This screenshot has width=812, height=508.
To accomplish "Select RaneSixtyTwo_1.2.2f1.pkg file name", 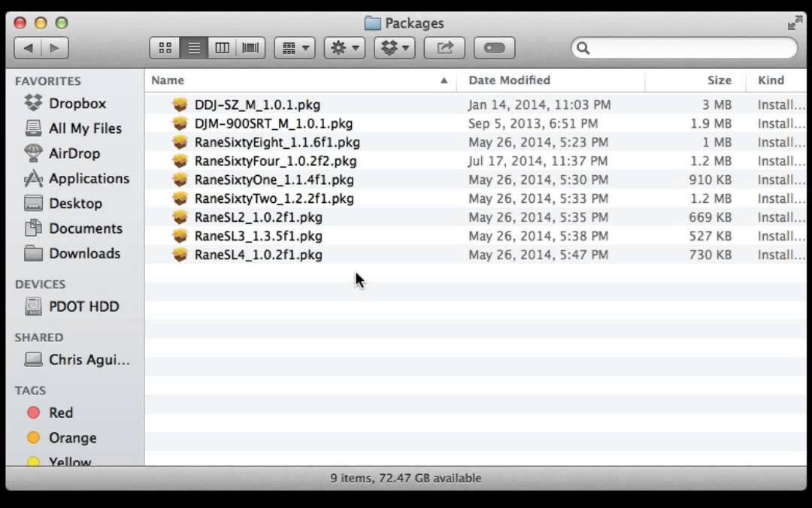I will coord(274,198).
